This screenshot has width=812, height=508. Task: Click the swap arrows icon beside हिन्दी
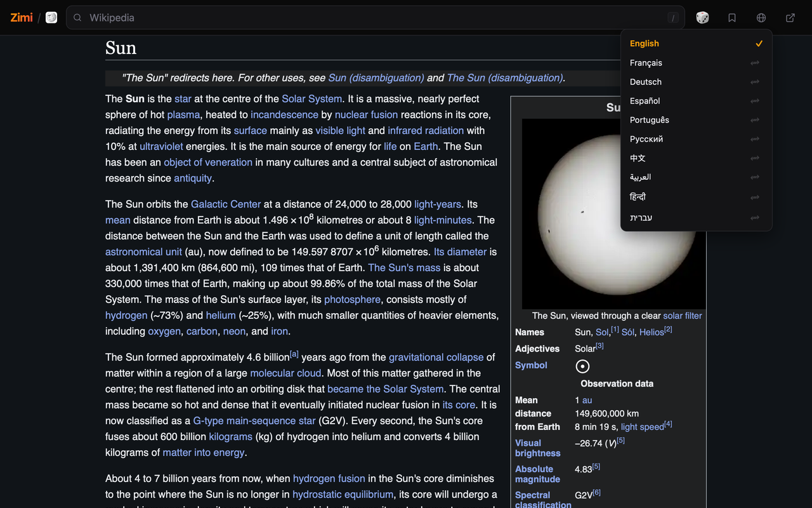point(755,197)
